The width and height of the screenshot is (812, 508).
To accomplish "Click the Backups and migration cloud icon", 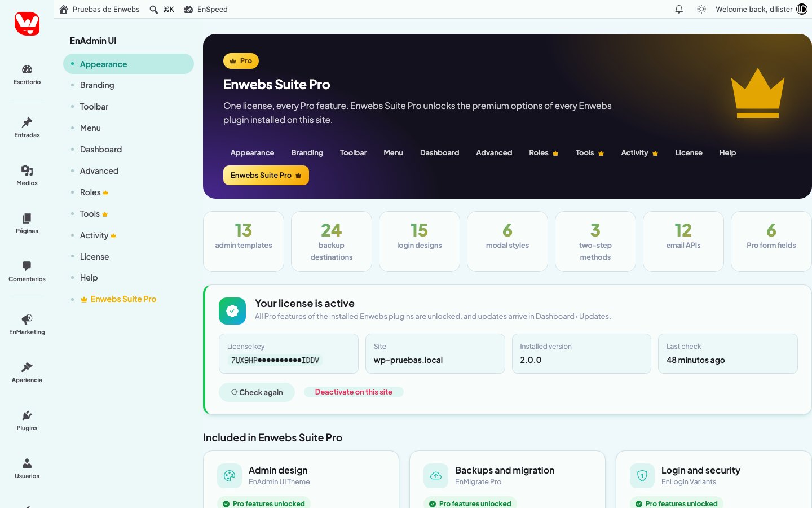I will point(436,476).
